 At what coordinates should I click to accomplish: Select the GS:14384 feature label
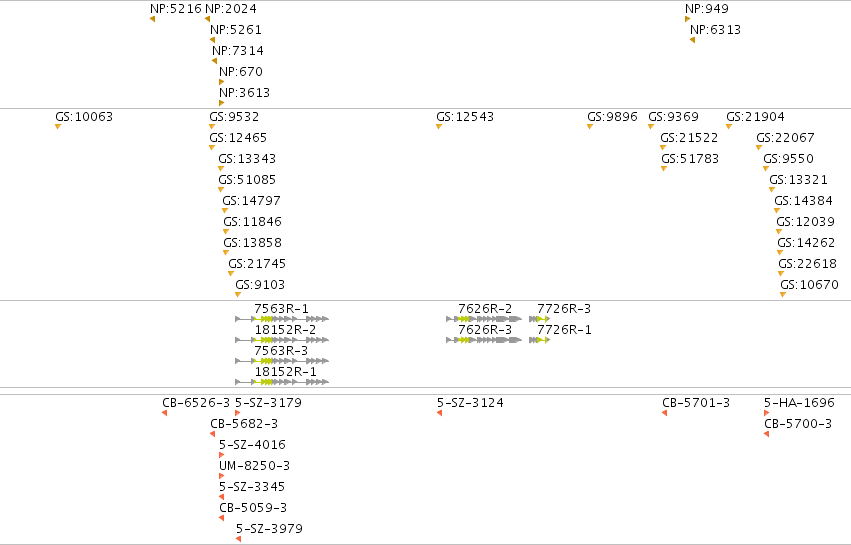coord(804,201)
